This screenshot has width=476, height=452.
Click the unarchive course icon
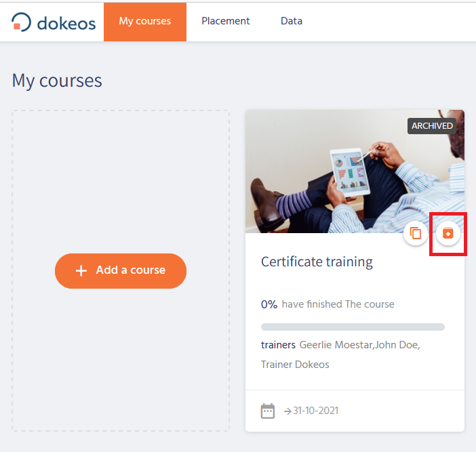coord(448,234)
